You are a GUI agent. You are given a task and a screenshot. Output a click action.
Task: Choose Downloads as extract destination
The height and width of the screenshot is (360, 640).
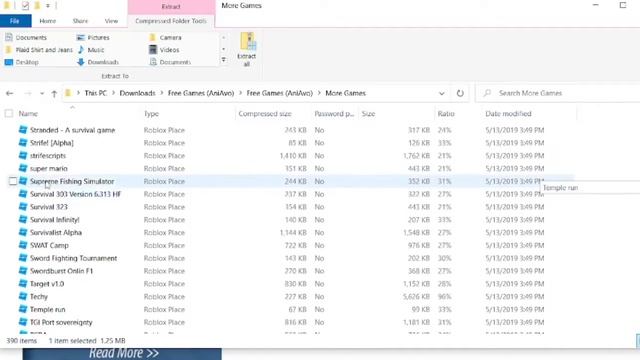coord(98,62)
